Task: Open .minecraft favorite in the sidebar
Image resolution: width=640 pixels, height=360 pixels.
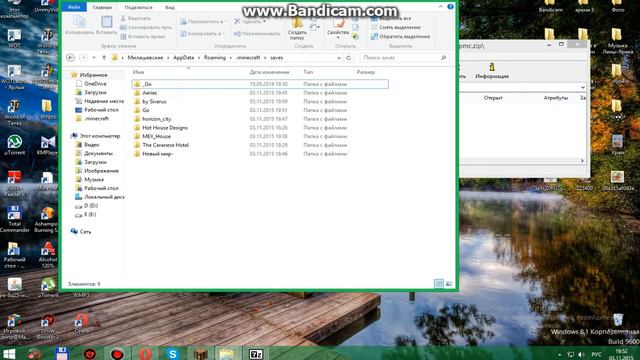Action: click(96, 118)
